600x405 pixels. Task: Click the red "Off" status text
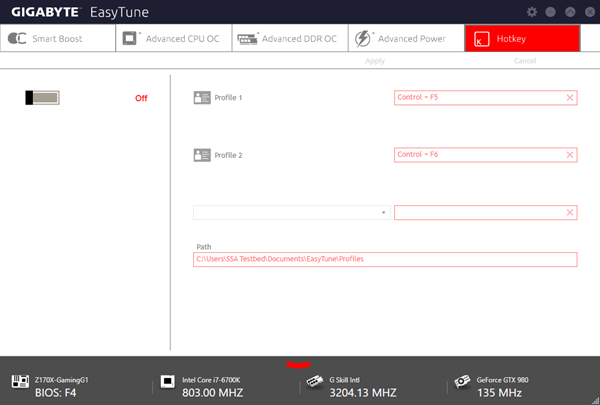141,98
